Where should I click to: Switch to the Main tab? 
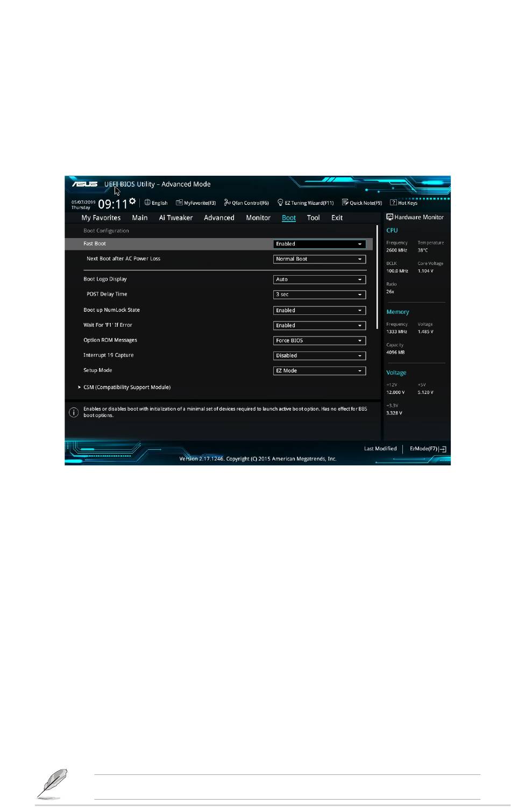tap(140, 218)
